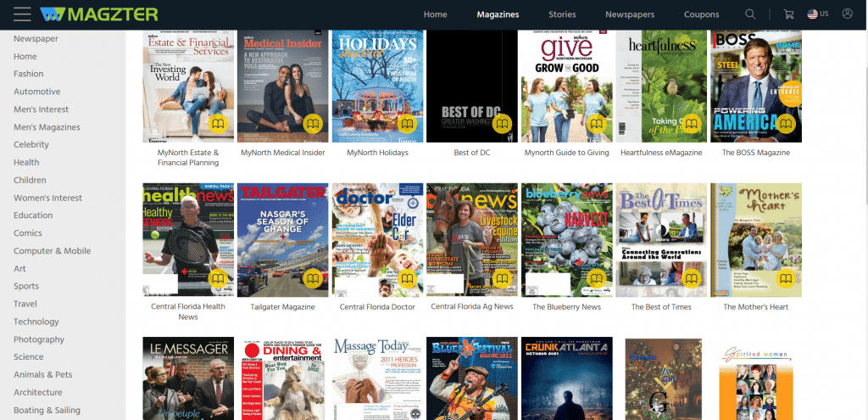The height and width of the screenshot is (420, 868).
Task: Click read icon on MyNorth Holidays cover
Action: [408, 124]
